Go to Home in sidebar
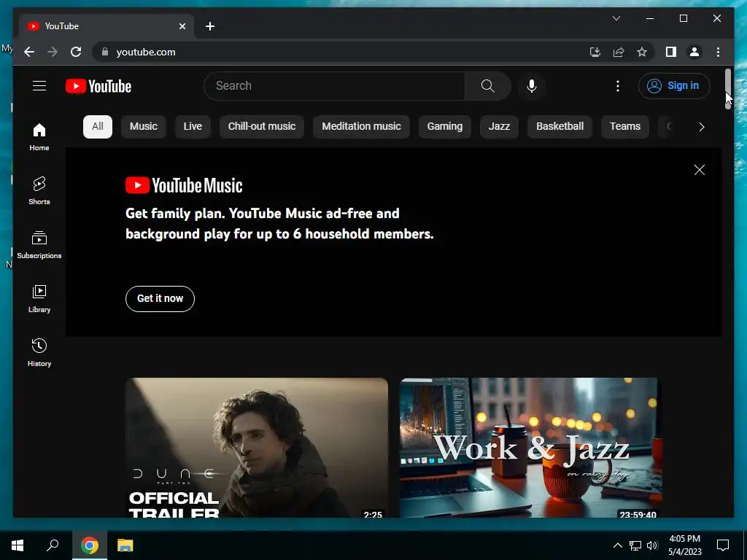Viewport: 747px width, 560px height. pyautogui.click(x=39, y=137)
